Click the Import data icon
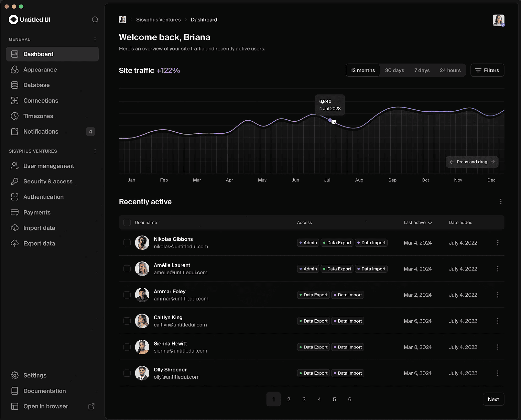 coord(15,228)
